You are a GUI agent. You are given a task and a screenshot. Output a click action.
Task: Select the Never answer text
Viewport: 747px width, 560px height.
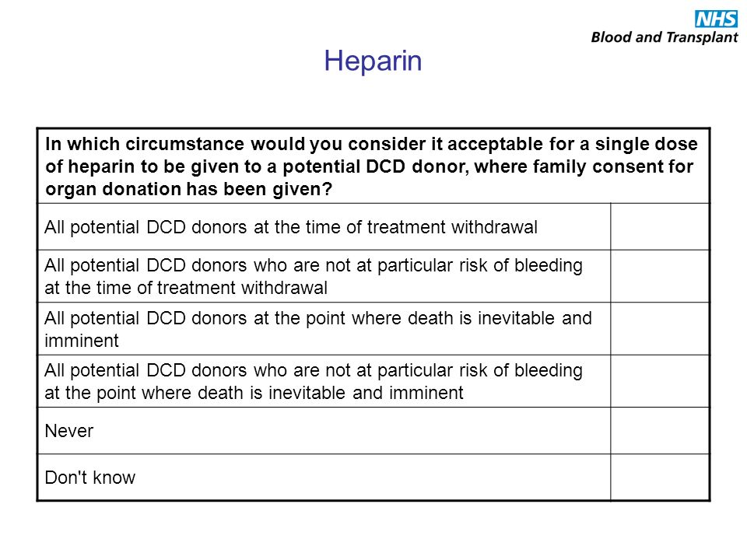click(x=69, y=431)
